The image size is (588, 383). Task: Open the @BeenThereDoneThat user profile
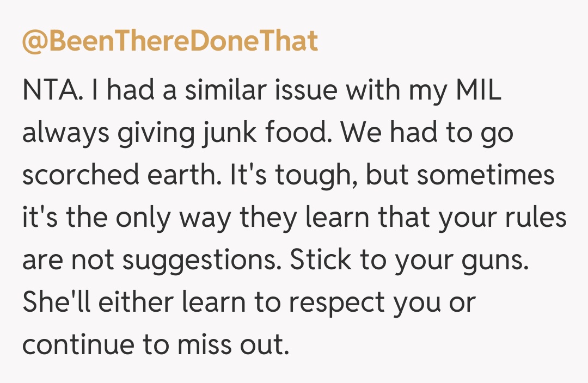tap(169, 40)
